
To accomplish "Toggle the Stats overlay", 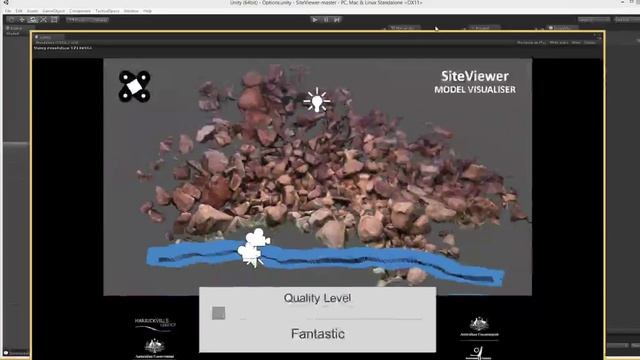I will pyautogui.click(x=576, y=42).
